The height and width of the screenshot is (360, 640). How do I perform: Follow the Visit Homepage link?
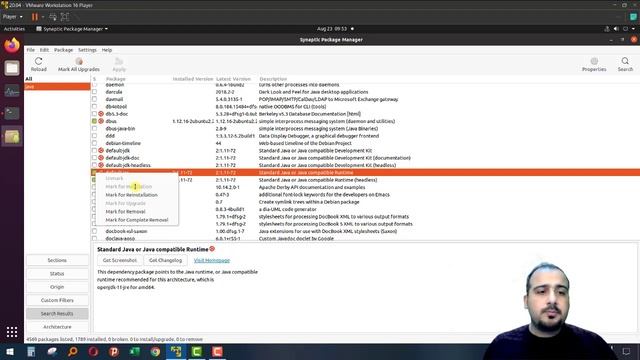coord(211,260)
